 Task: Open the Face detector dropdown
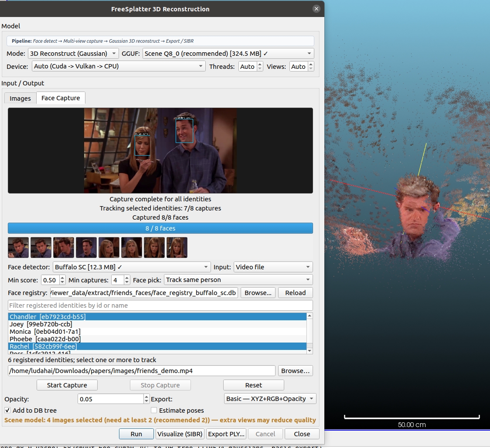click(132, 267)
